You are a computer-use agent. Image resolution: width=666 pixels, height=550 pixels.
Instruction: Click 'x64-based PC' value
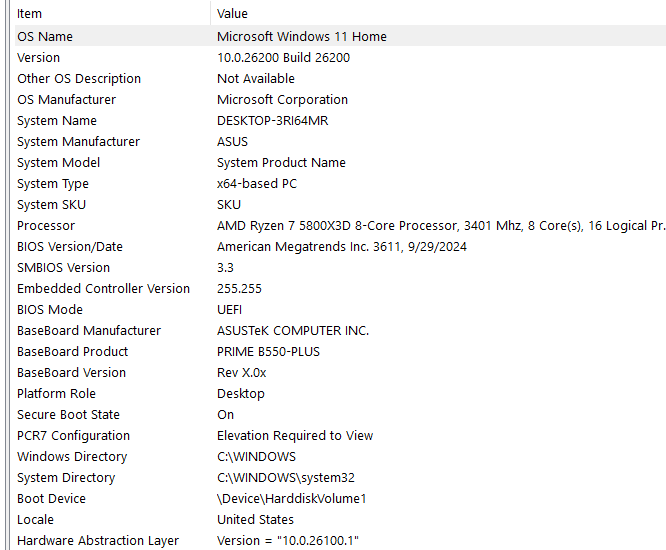tap(257, 184)
